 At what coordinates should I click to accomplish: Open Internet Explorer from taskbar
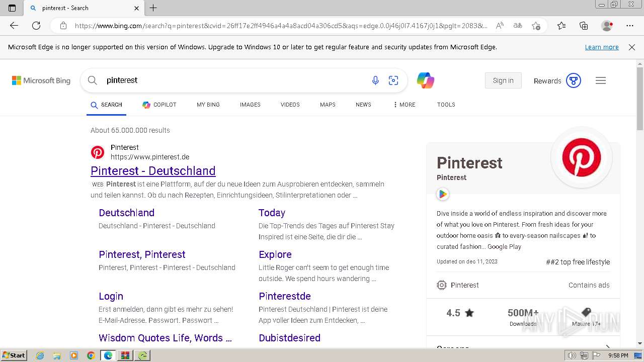pyautogui.click(x=40, y=355)
